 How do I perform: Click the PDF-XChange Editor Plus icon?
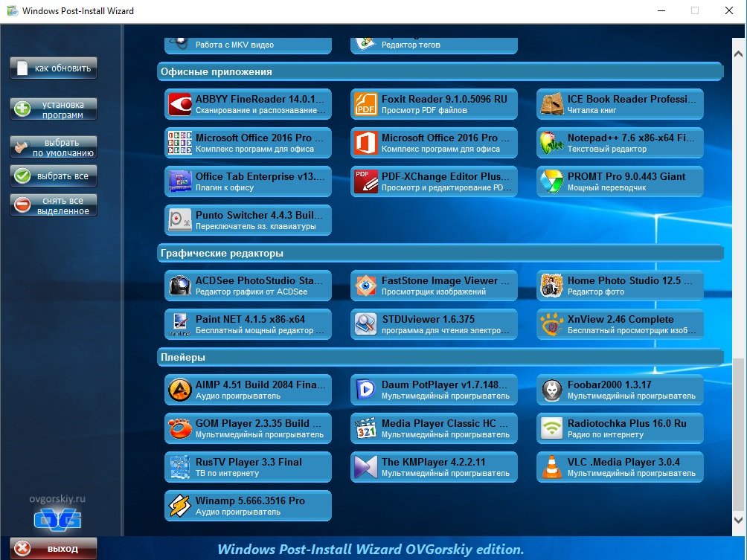click(x=366, y=181)
